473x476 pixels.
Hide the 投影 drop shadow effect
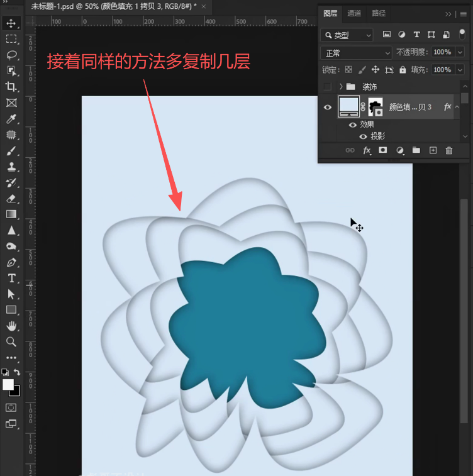tap(363, 136)
